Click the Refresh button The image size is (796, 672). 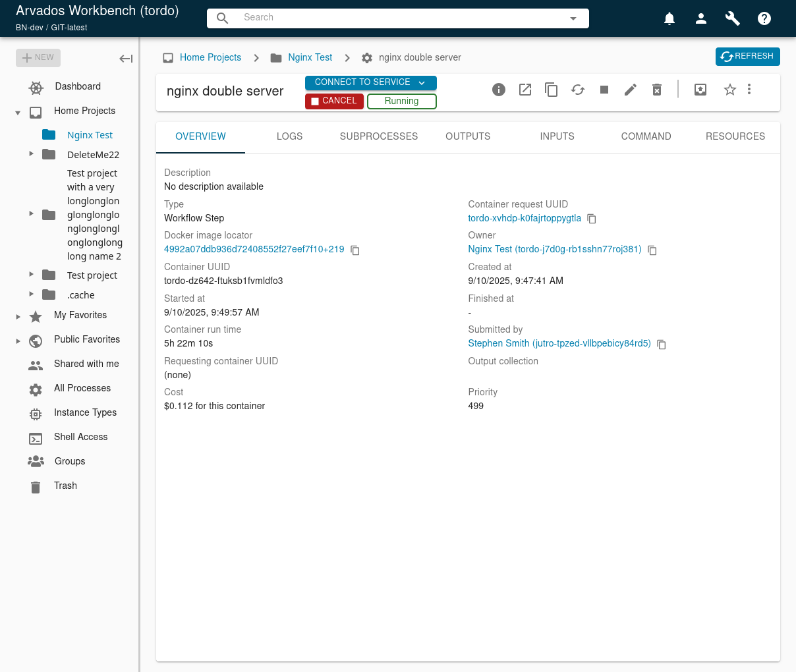[748, 57]
